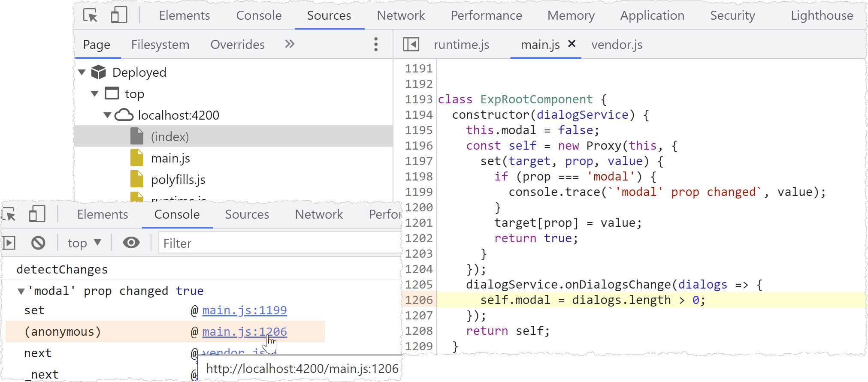
Task: Select Console tab in lower DevTools
Action: 177,214
